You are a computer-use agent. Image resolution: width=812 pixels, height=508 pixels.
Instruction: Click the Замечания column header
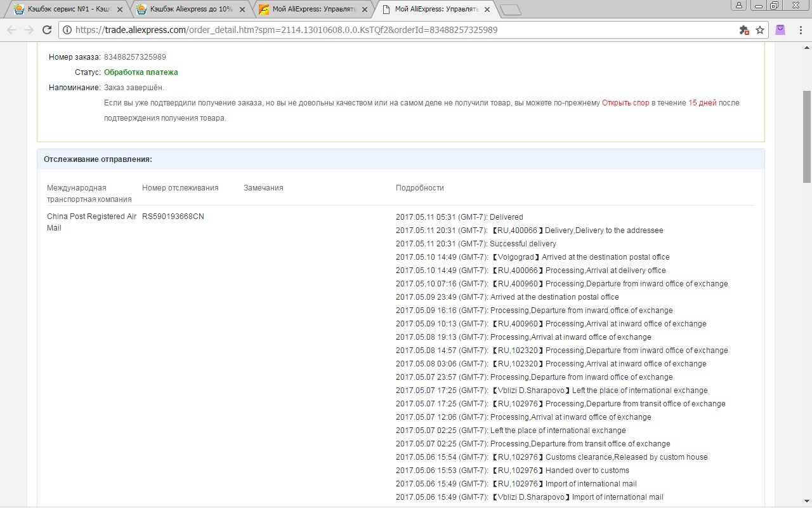pos(263,188)
